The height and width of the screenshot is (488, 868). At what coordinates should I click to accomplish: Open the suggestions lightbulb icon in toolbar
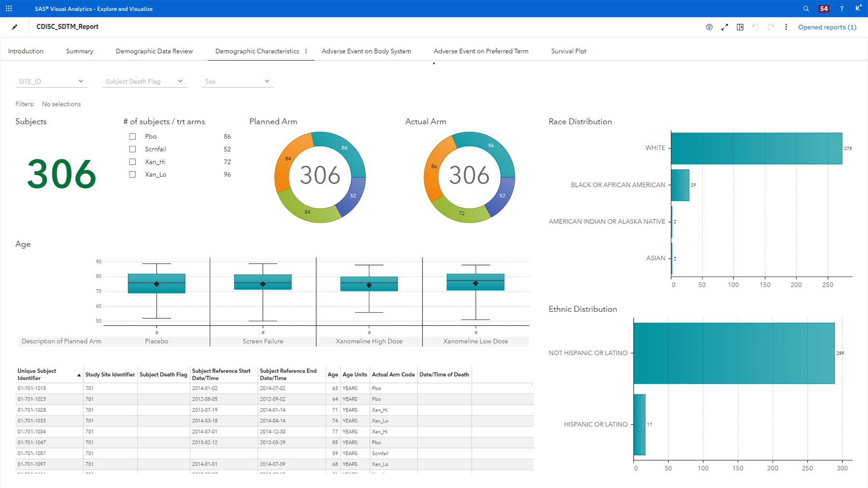pos(709,27)
